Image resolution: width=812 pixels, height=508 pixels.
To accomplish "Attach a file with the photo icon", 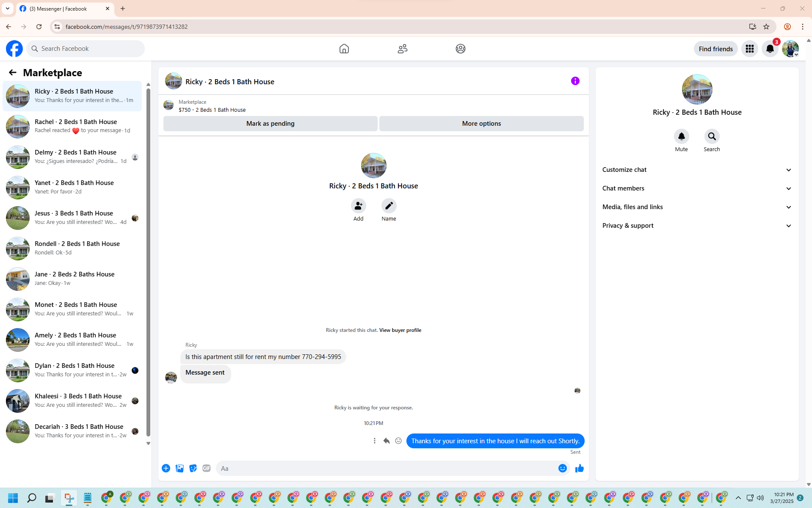I will [x=180, y=468].
